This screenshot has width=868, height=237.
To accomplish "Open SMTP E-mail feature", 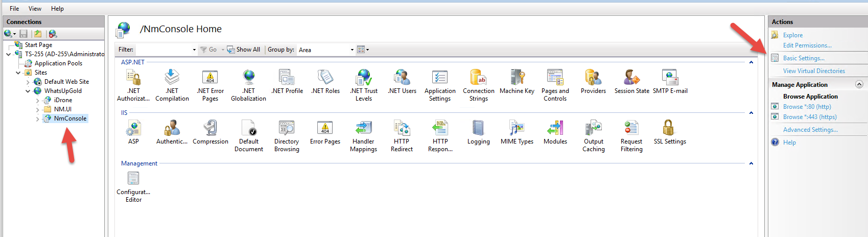I will [670, 82].
